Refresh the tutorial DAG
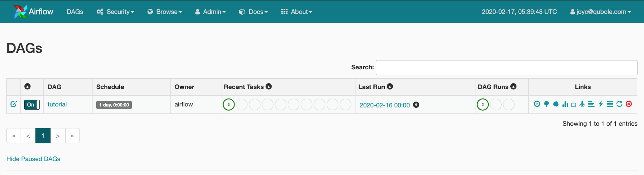The image size is (644, 175). pyautogui.click(x=619, y=104)
